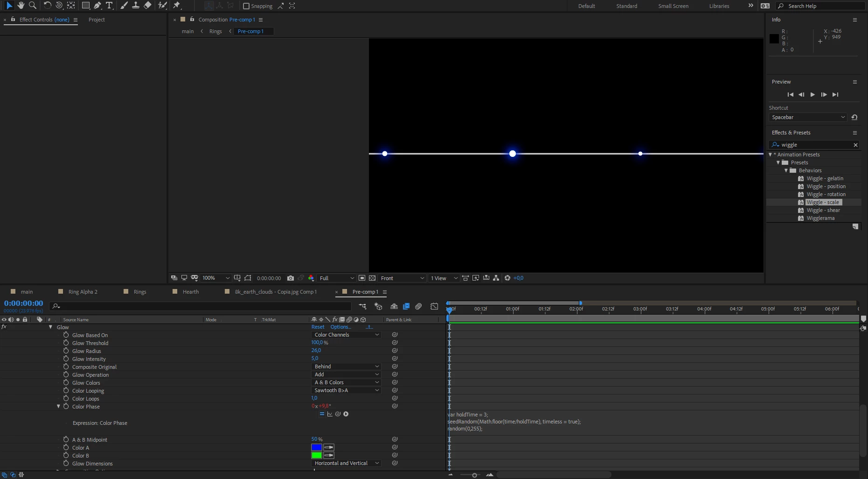Open Glow Options link
The image size is (868, 479).
pyautogui.click(x=340, y=327)
